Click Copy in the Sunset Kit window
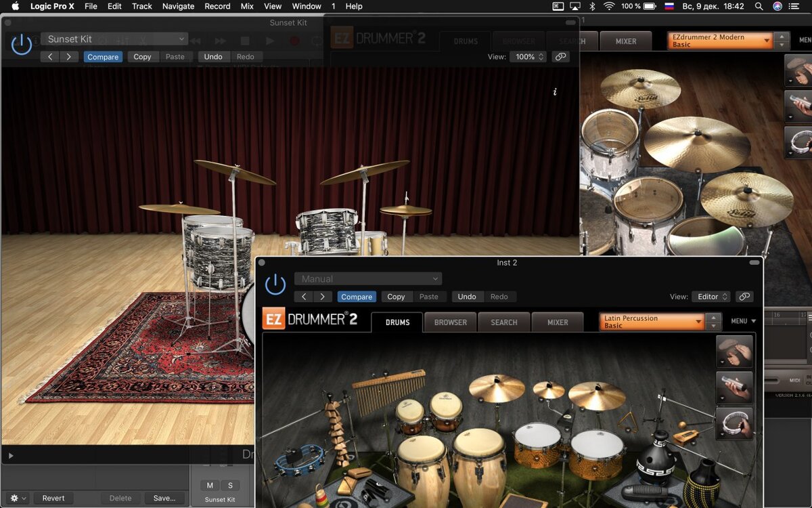Image resolution: width=812 pixels, height=508 pixels. tap(142, 57)
